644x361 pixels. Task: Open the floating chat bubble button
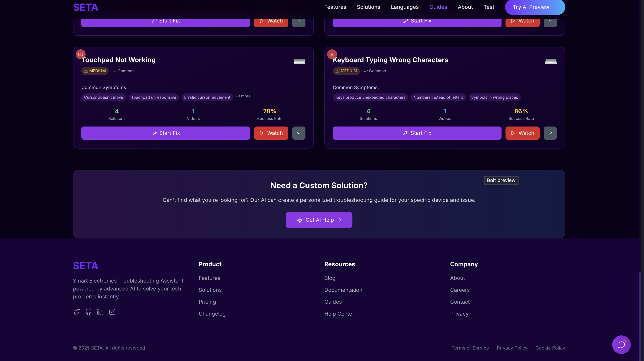[x=621, y=344]
